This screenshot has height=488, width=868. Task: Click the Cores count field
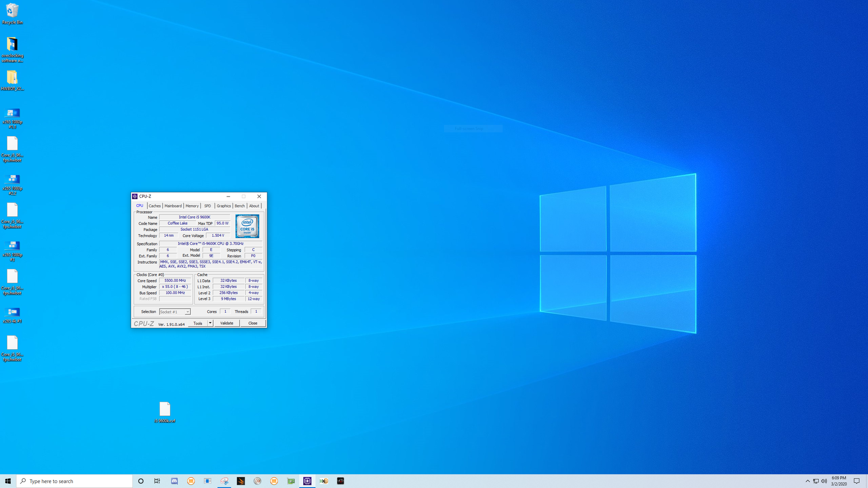225,311
